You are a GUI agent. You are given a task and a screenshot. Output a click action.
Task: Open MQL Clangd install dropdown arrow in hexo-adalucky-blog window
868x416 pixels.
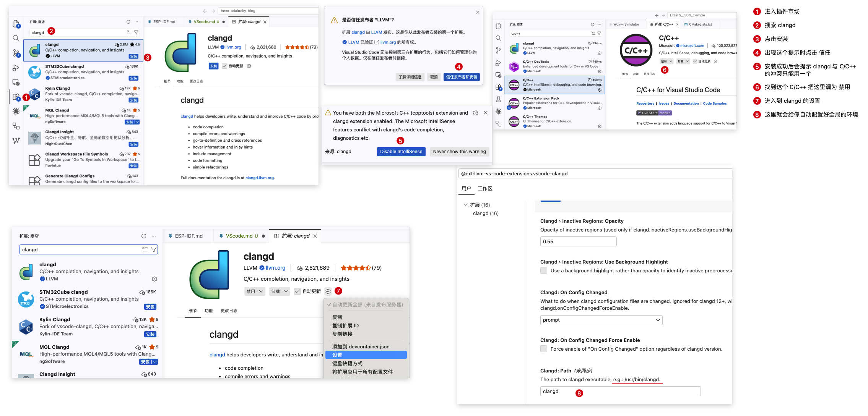(137, 122)
